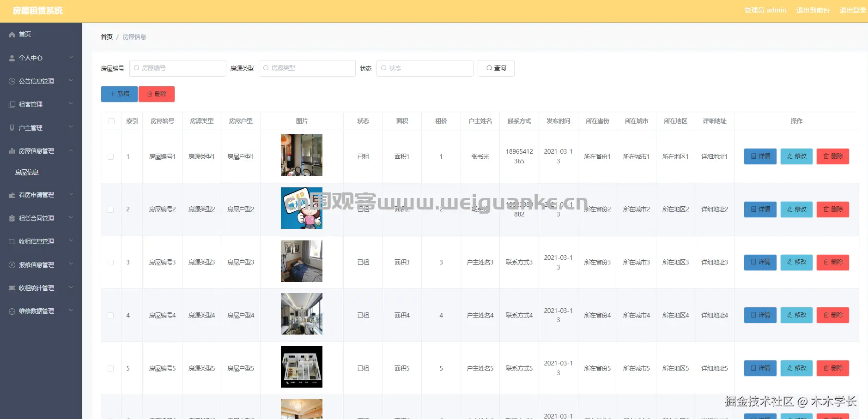This screenshot has height=419, width=868.
Task: Tick the checkbox for row 房屋编号1
Action: pyautogui.click(x=111, y=157)
